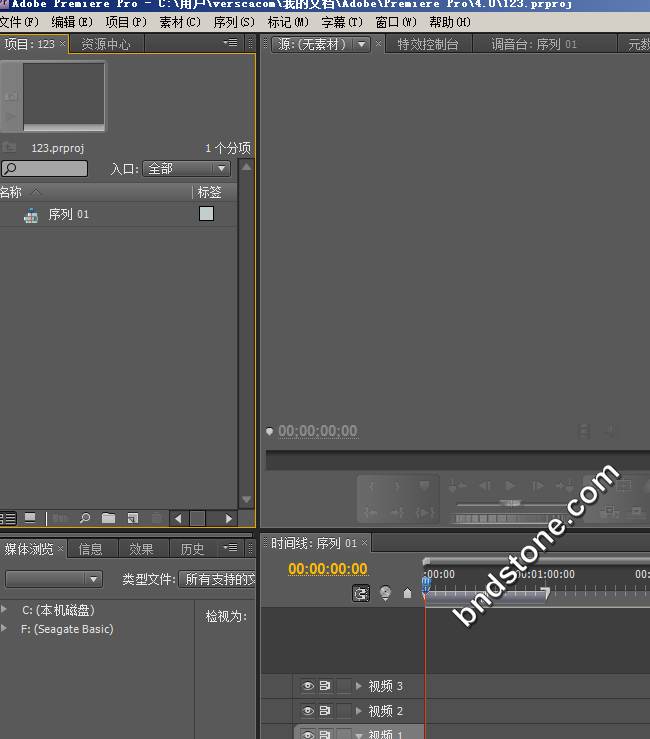This screenshot has height=739, width=650.
Task: Select 序列 01 in the Project list
Action: click(x=68, y=214)
